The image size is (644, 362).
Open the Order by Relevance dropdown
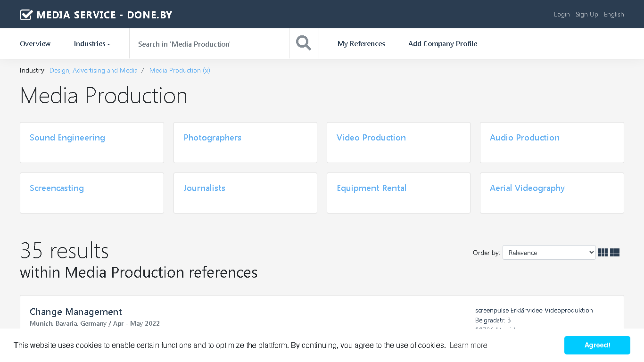coord(549,253)
